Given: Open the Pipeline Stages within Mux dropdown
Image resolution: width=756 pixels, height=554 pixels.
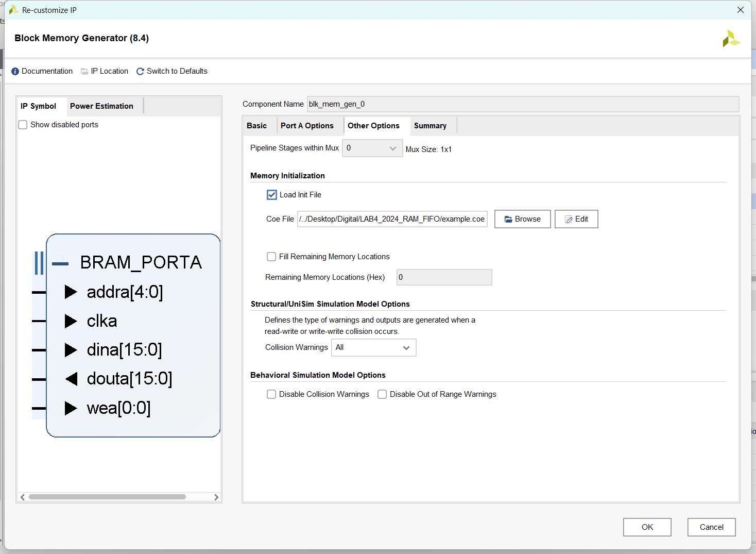Looking at the screenshot, I should click(x=372, y=148).
